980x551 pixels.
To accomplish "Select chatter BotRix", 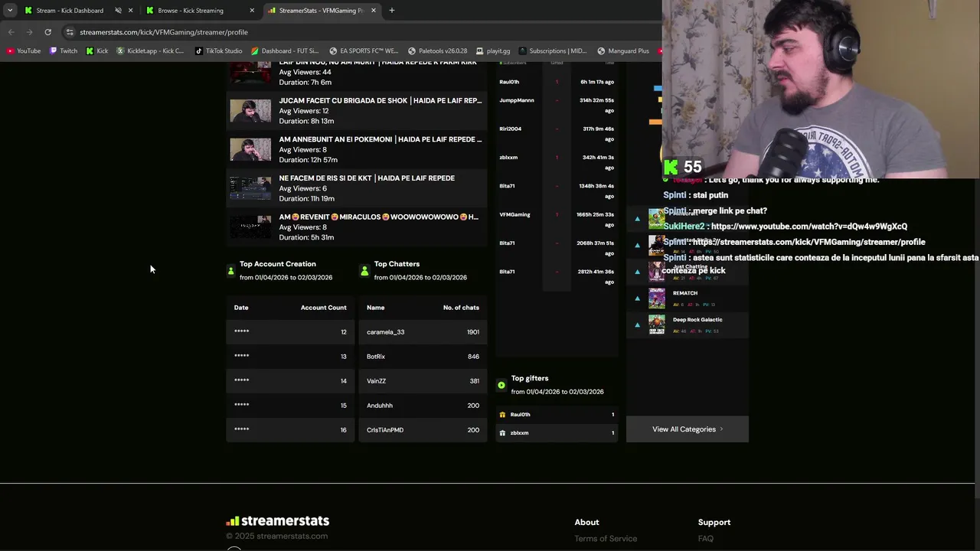I will (376, 357).
